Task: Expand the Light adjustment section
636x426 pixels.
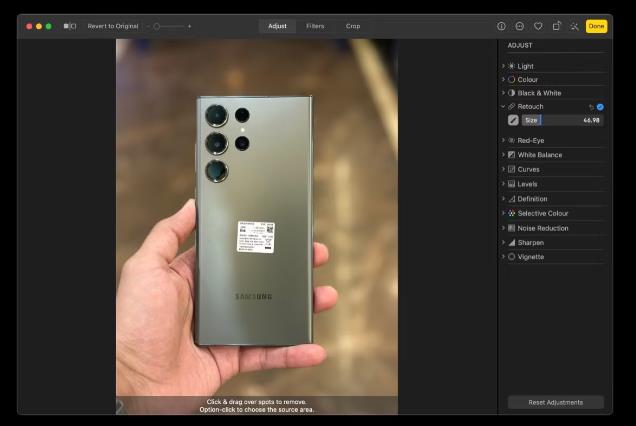Action: pos(503,66)
